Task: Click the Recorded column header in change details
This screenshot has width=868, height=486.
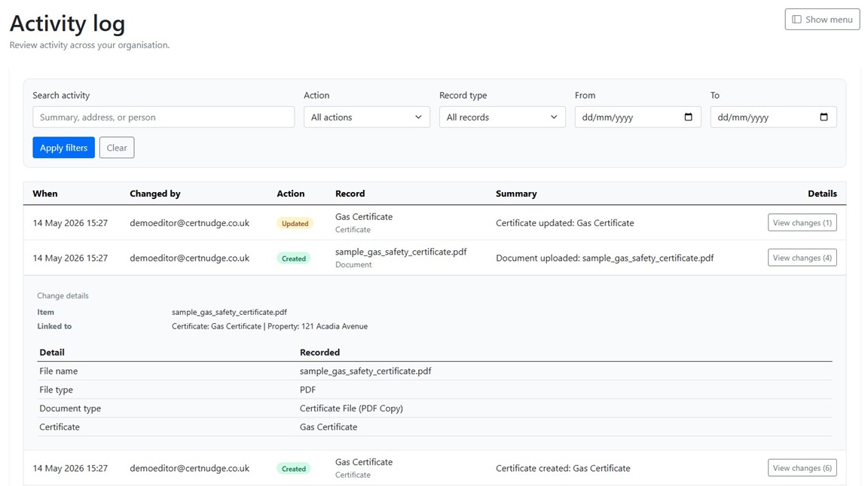Action: click(320, 353)
